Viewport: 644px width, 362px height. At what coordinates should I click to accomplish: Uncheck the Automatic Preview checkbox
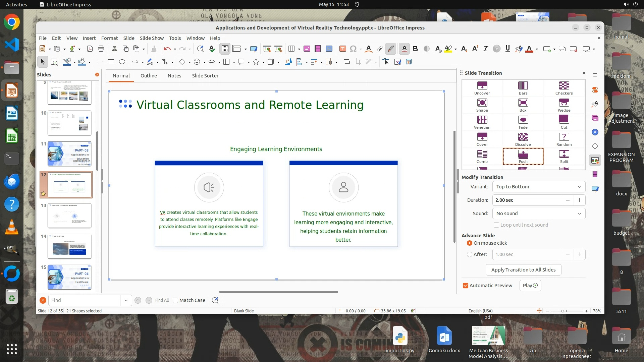466,286
